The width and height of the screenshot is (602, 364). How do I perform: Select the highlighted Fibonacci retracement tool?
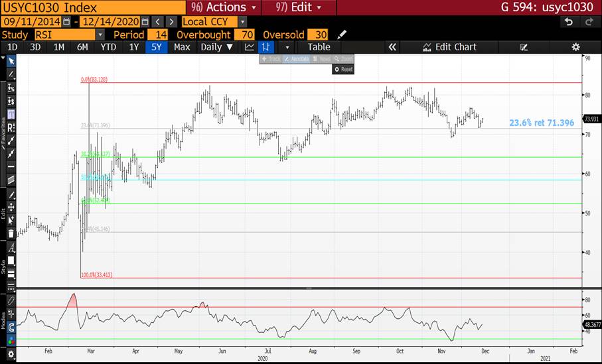tap(11, 114)
